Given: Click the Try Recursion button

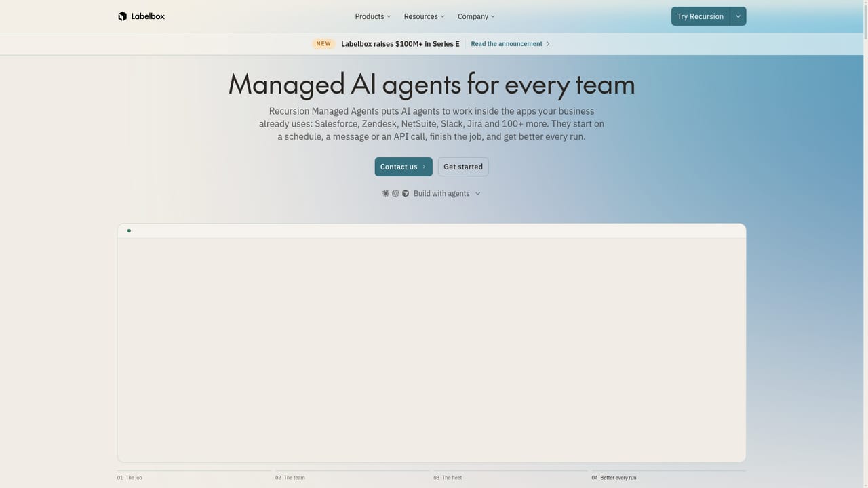Looking at the screenshot, I should point(701,16).
